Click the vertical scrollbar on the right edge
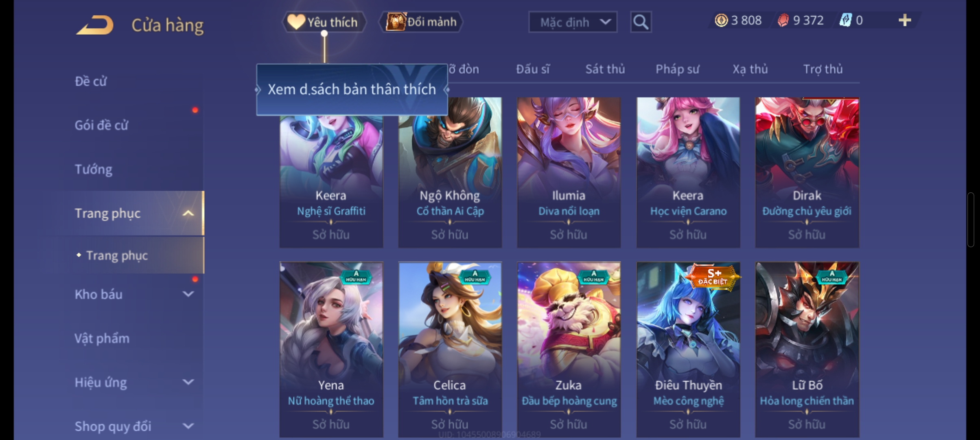 point(971,220)
